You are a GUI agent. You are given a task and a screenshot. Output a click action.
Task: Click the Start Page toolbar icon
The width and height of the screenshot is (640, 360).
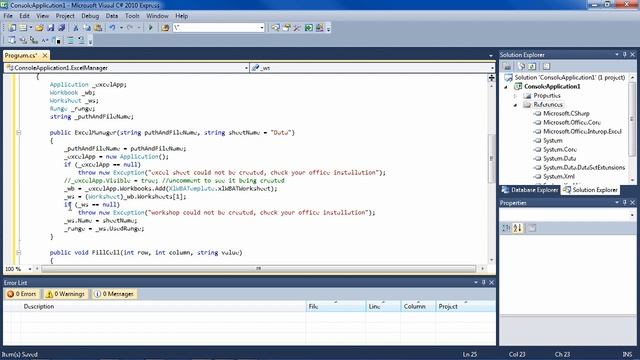tap(309, 28)
